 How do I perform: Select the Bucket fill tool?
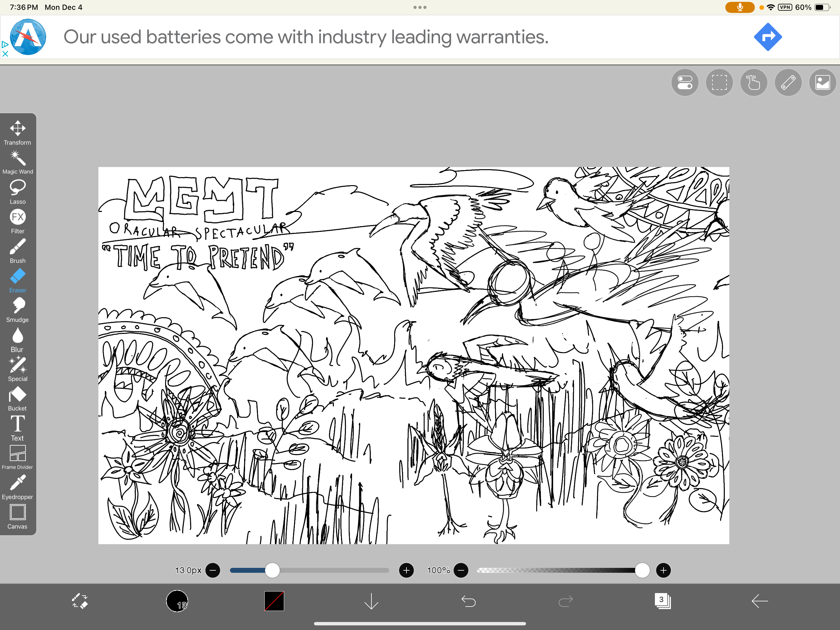pos(18,399)
